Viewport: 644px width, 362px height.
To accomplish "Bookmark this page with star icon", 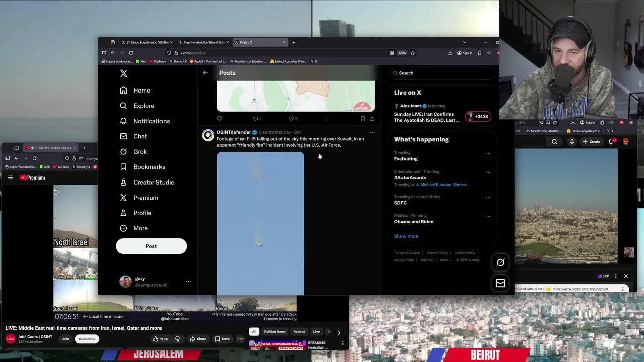I will pyautogui.click(x=413, y=53).
